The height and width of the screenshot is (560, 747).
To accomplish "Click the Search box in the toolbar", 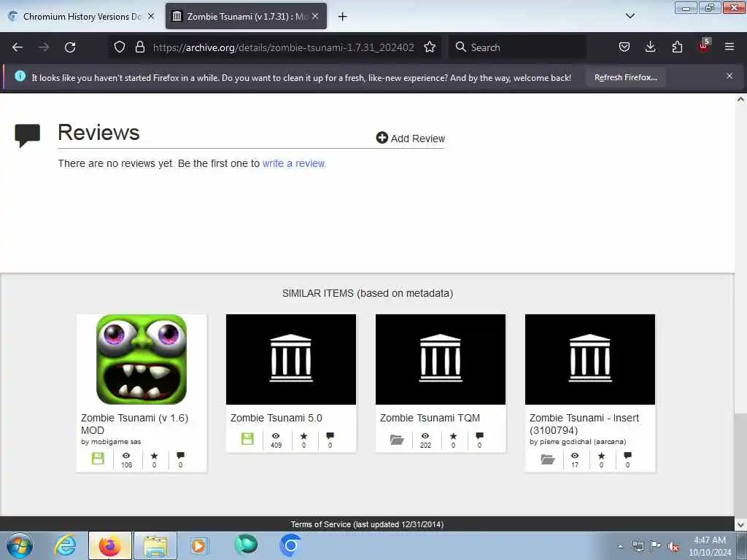I will (517, 47).
